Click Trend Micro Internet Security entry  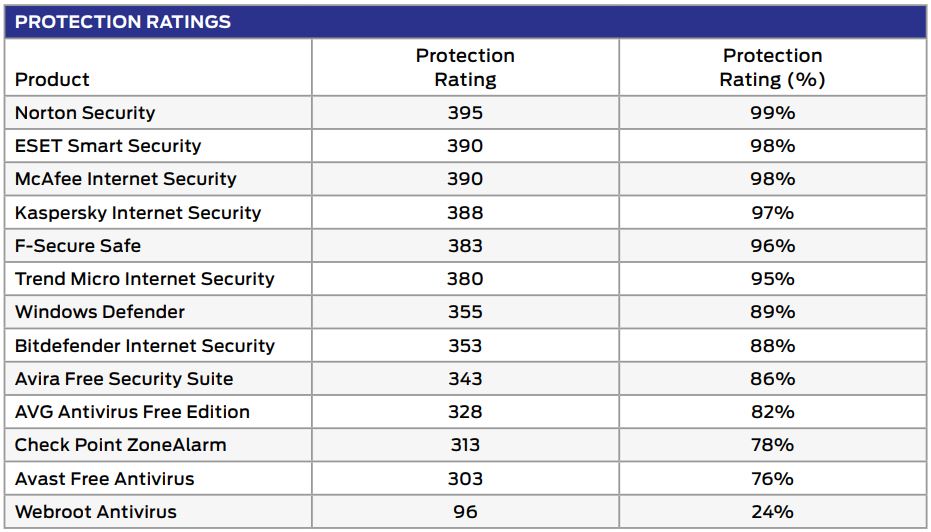click(x=145, y=279)
